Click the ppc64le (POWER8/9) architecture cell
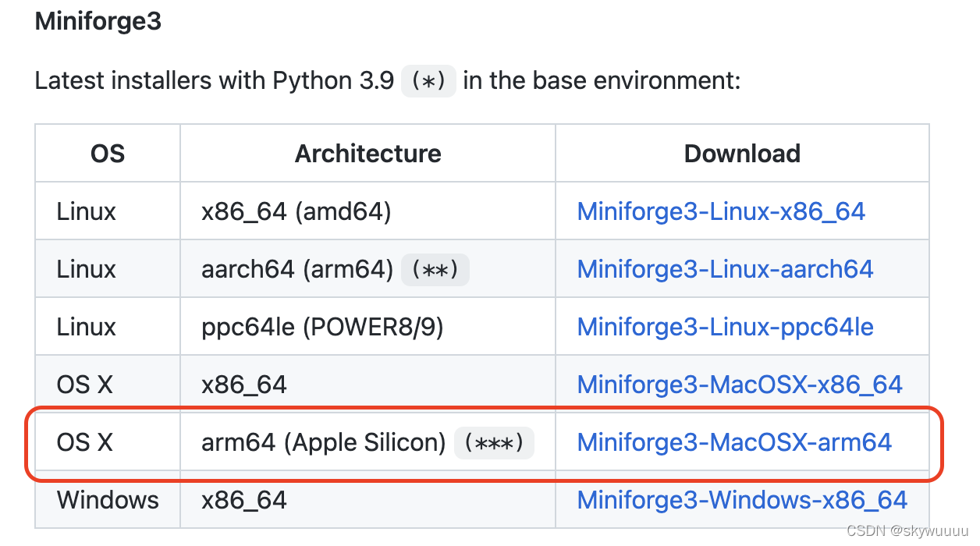 point(322,327)
